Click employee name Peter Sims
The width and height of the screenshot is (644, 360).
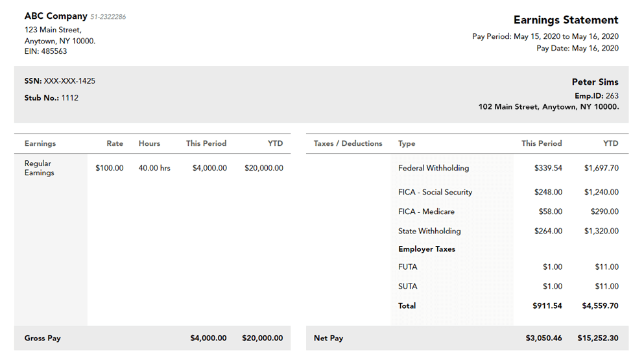595,82
